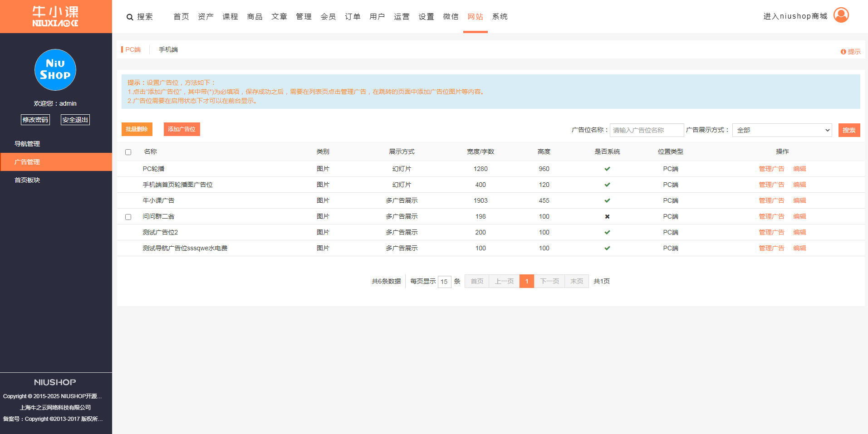This screenshot has height=434, width=868.
Task: Click green checkmark in PC轮播 row
Action: [x=607, y=169]
